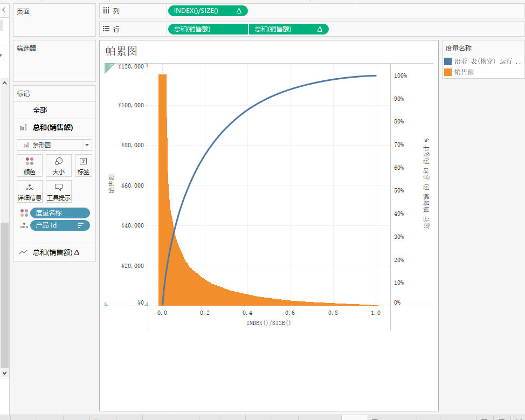
Task: Click the left panel scroll up arrow
Action: pyautogui.click(x=4, y=83)
